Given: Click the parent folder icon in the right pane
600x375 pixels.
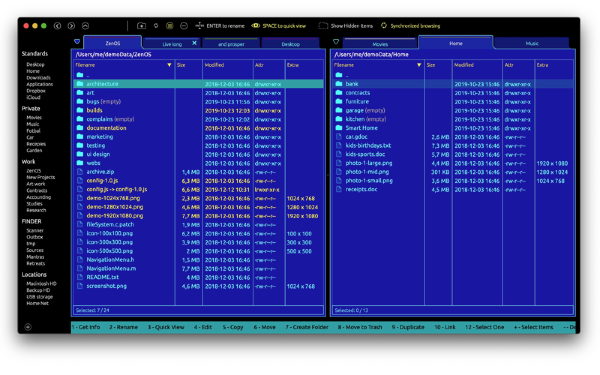Looking at the screenshot, I should pyautogui.click(x=339, y=75).
